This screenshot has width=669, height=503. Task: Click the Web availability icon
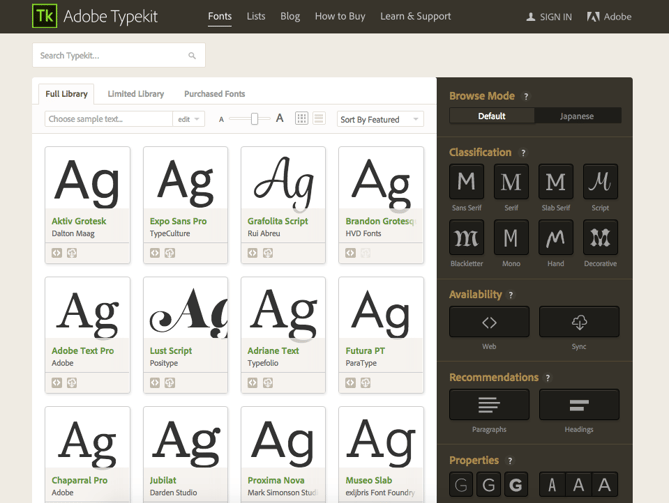(489, 322)
